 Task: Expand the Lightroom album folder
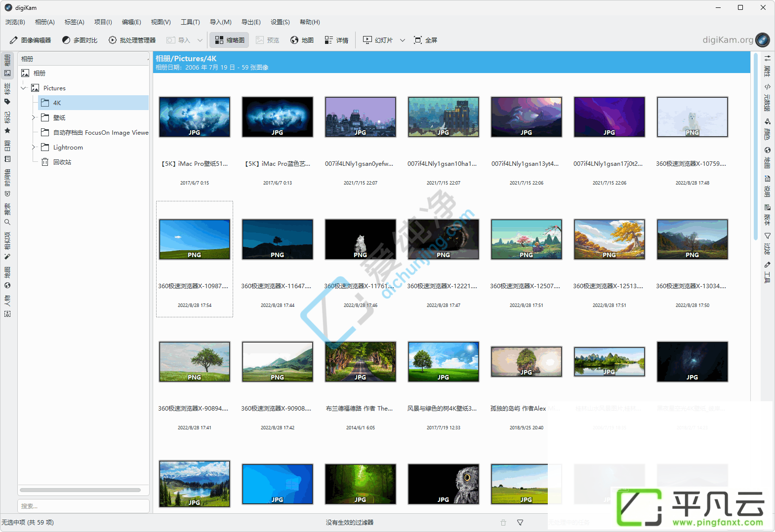point(33,147)
